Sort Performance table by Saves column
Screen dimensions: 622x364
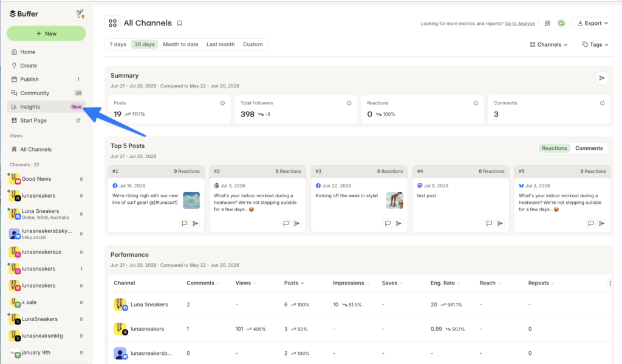click(x=392, y=283)
